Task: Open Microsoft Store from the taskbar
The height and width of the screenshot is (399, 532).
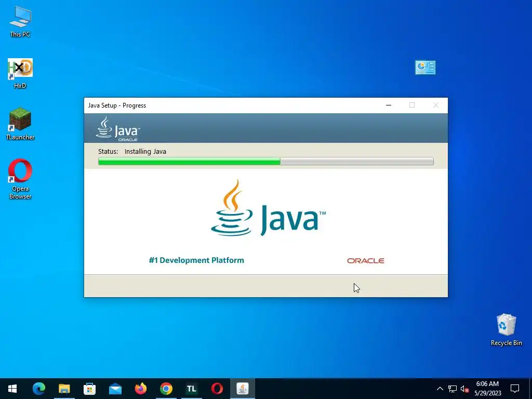Action: (x=89, y=389)
